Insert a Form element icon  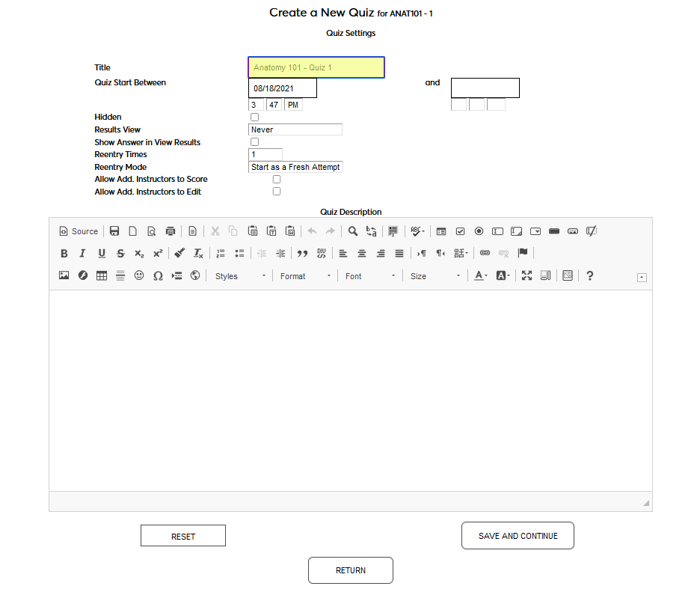click(x=441, y=231)
